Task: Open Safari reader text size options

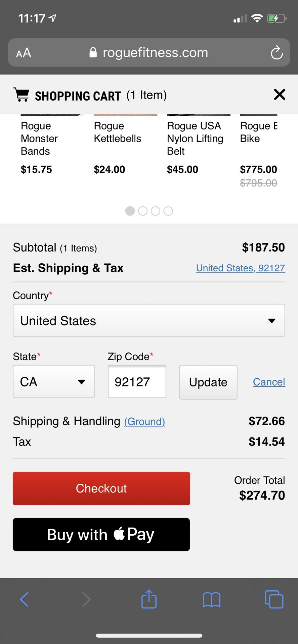Action: [24, 53]
